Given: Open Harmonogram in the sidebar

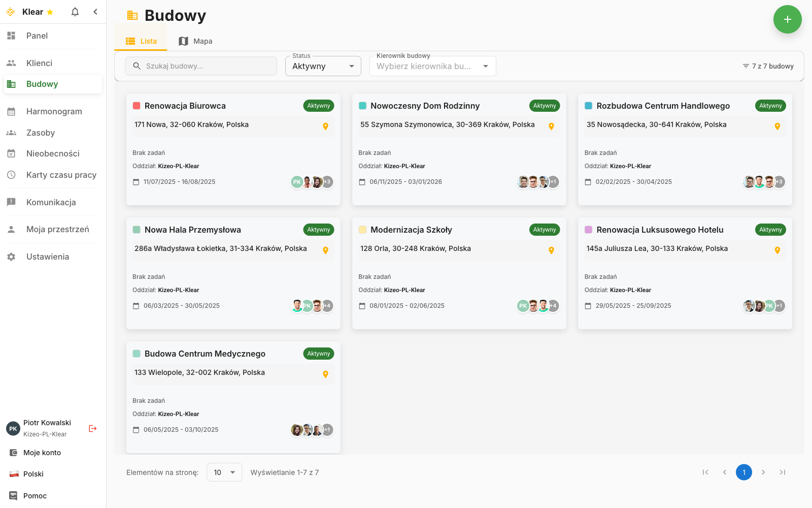Looking at the screenshot, I should pyautogui.click(x=54, y=111).
